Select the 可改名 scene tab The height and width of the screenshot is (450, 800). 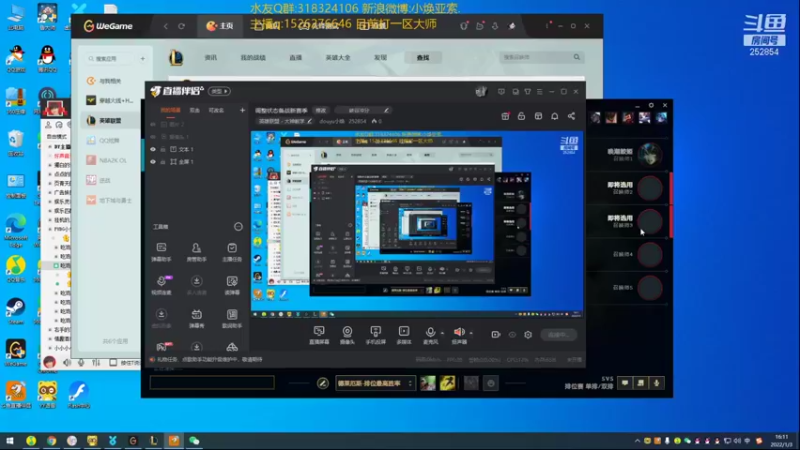[x=216, y=110]
